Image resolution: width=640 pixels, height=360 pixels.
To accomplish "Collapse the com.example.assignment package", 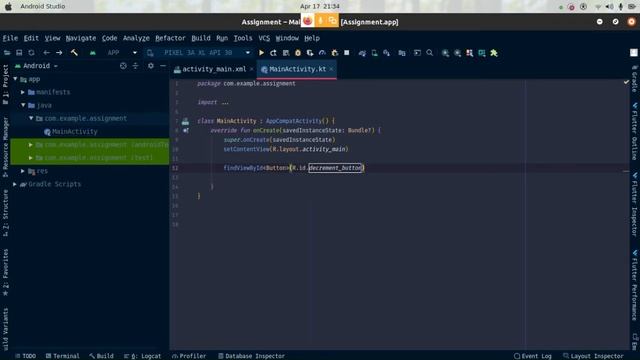I will [x=31, y=118].
